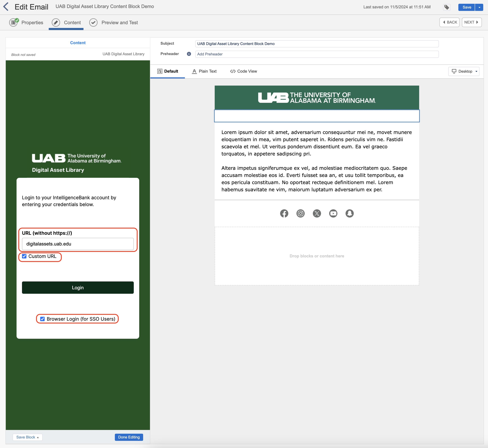Expand the Save Block menu

click(27, 437)
